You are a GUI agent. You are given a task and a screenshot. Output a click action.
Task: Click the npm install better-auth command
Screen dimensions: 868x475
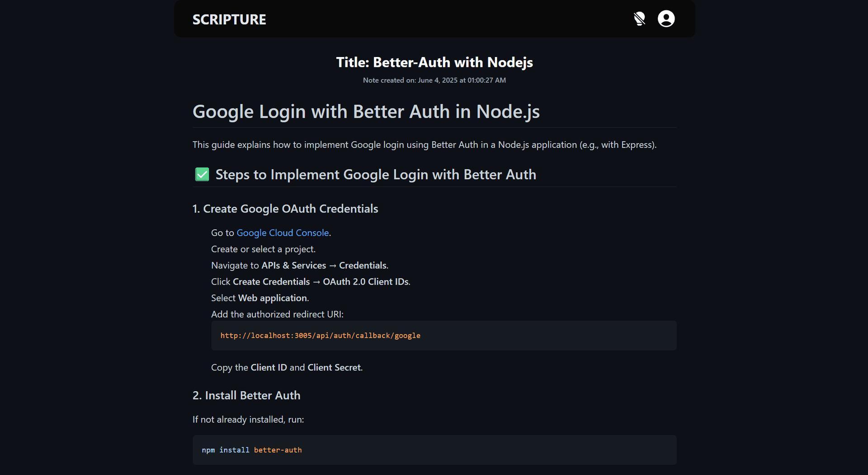(252, 450)
